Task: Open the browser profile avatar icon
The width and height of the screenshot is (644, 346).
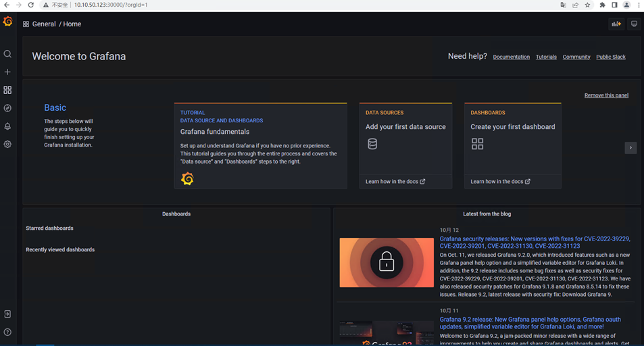Action: click(x=626, y=5)
